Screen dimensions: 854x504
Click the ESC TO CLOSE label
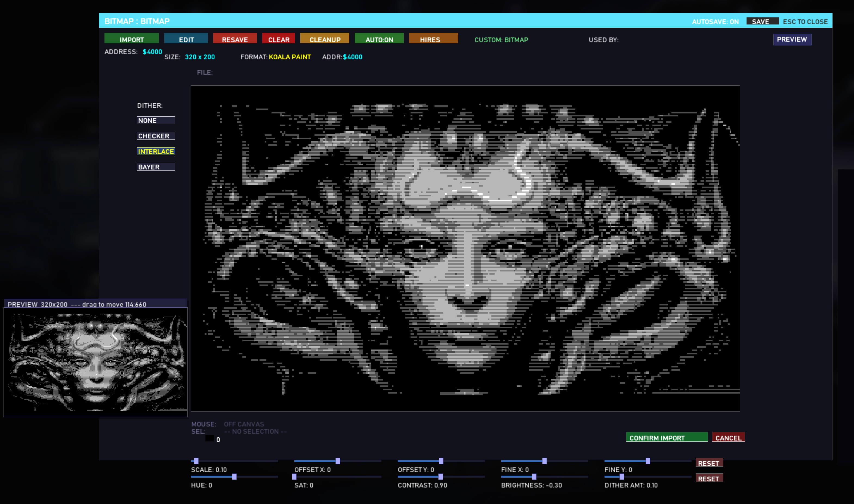pyautogui.click(x=805, y=22)
